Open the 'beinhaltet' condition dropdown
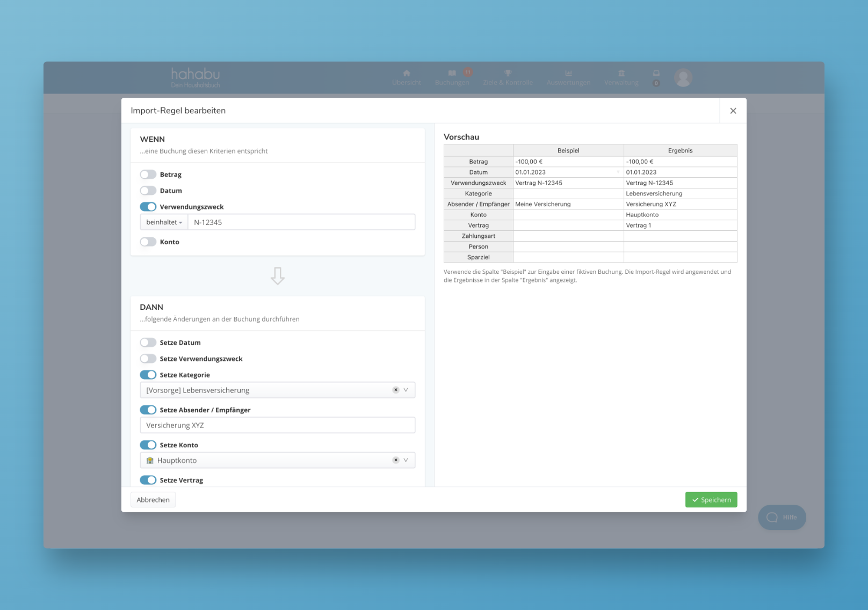 point(164,222)
